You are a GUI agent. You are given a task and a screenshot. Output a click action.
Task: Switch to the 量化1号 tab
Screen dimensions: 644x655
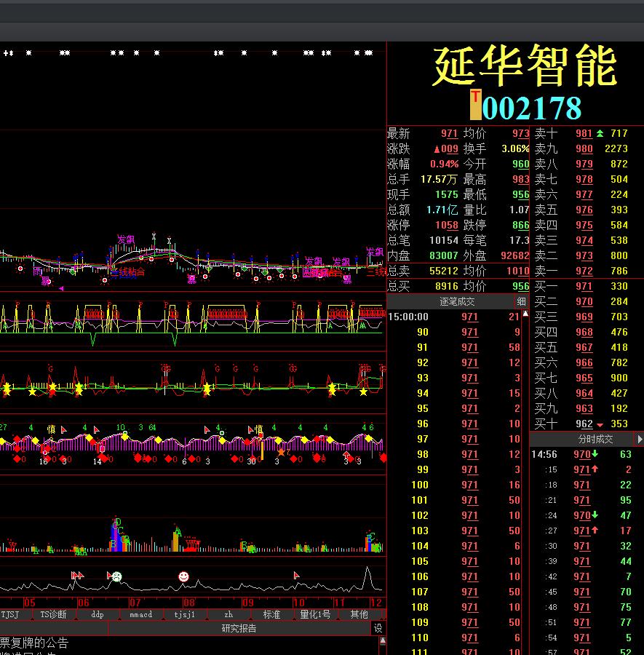coord(315,614)
